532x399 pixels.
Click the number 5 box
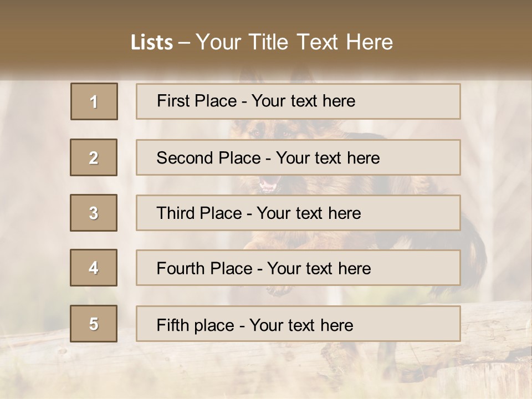pyautogui.click(x=94, y=324)
